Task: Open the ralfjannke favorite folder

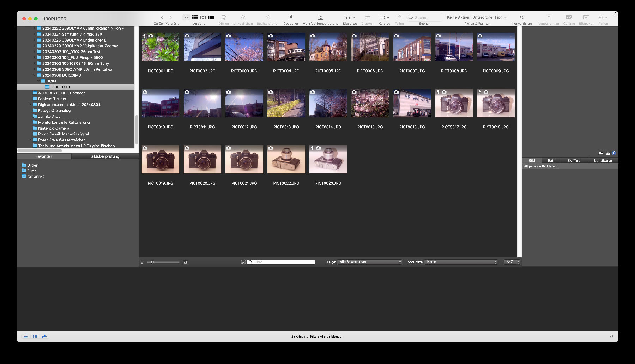Action: [33, 177]
